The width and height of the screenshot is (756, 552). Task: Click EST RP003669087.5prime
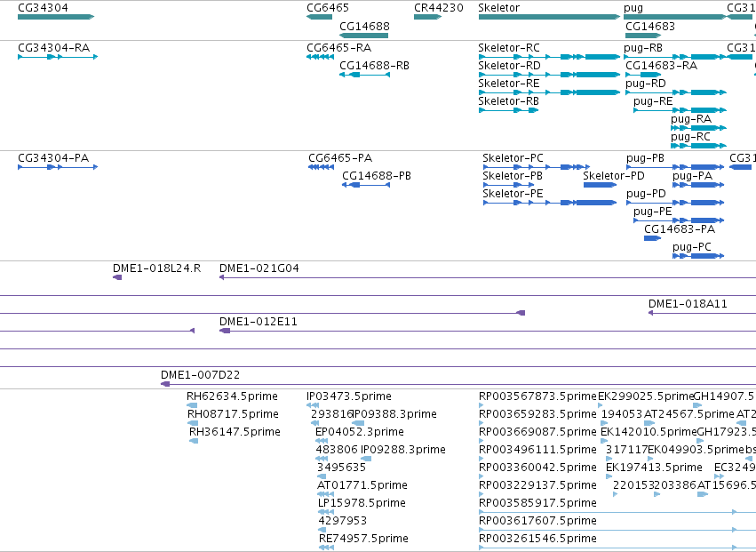pyautogui.click(x=537, y=433)
